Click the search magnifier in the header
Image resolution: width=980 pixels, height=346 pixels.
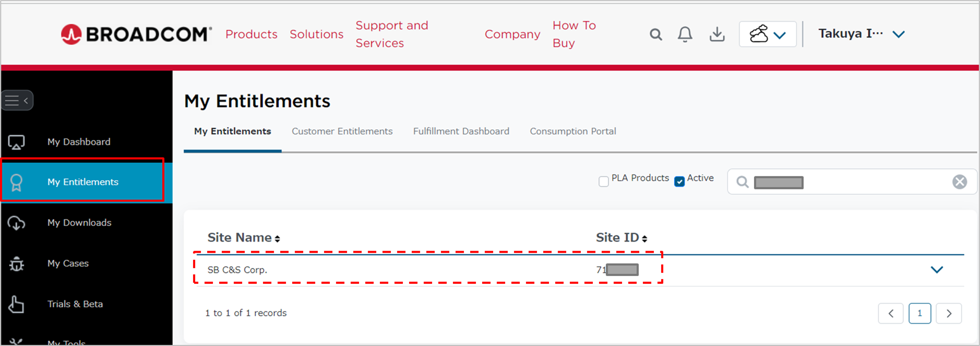[x=656, y=34]
